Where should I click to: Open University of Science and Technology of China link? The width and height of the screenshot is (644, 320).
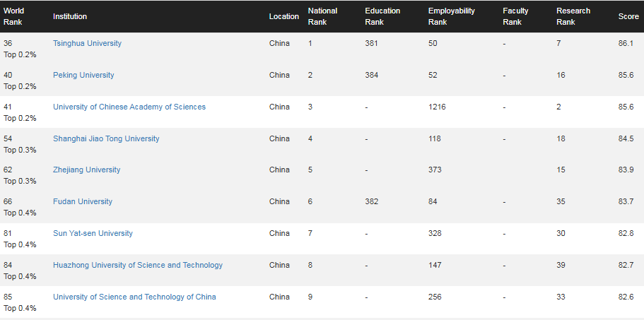click(134, 297)
